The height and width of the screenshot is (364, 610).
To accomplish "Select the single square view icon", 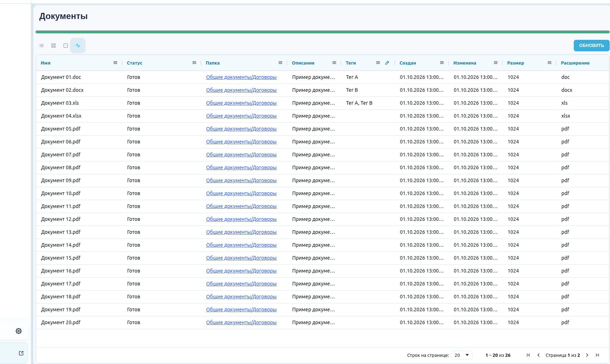I will tap(66, 46).
